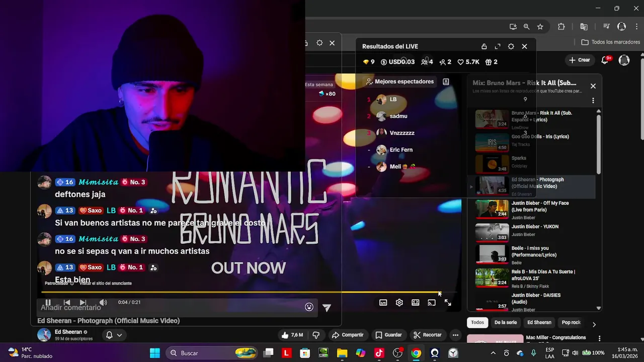
Task: Open Resultados del LIVE settings gear
Action: tap(511, 46)
